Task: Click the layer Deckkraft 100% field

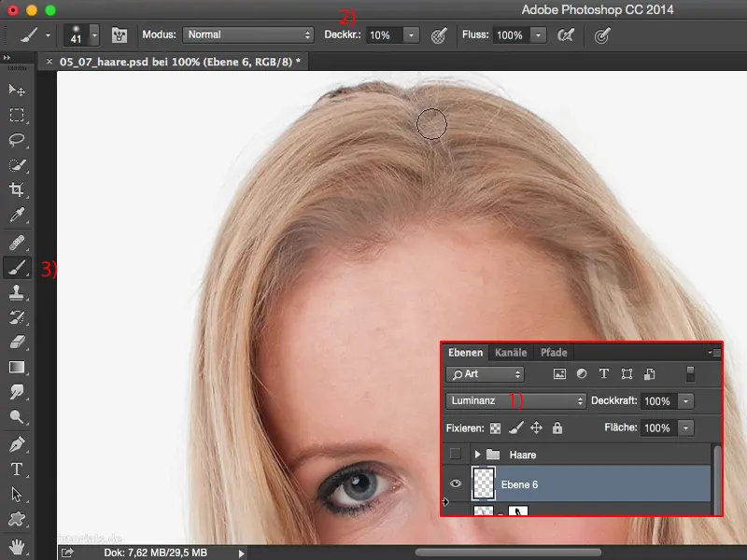Action: tap(659, 401)
